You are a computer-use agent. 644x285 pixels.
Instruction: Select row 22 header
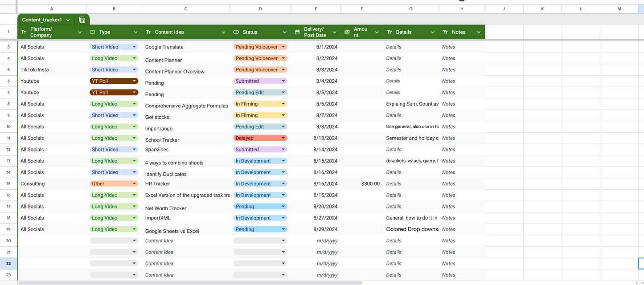pos(8,263)
